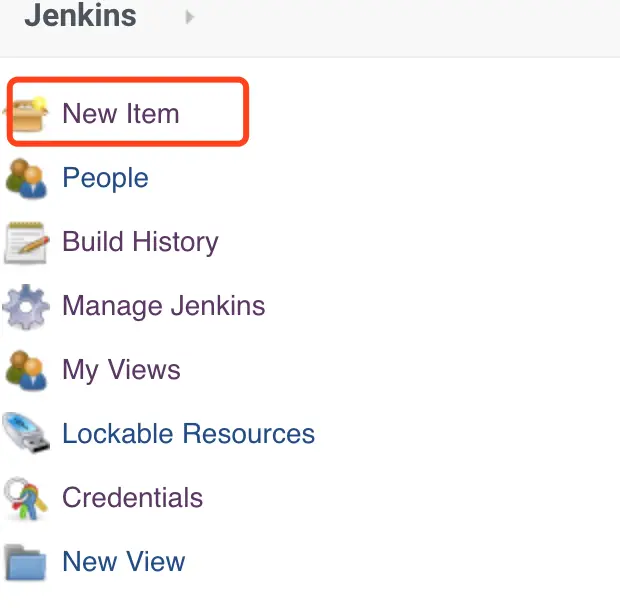The width and height of the screenshot is (620, 608).
Task: Click the New View folder icon
Action: pyautogui.click(x=26, y=562)
